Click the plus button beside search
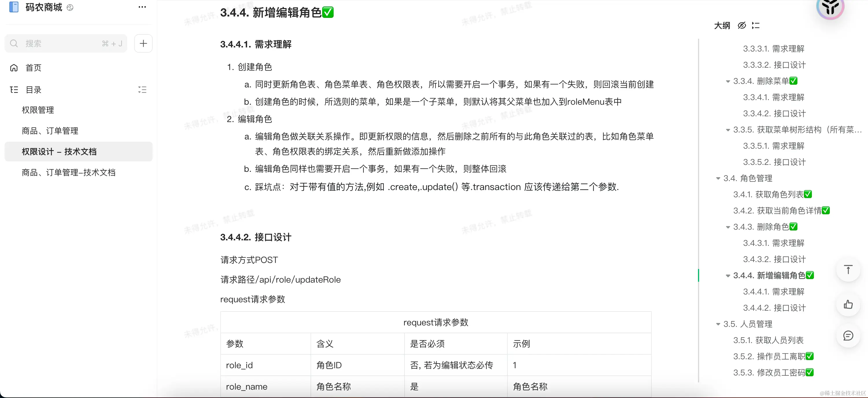 tap(143, 43)
